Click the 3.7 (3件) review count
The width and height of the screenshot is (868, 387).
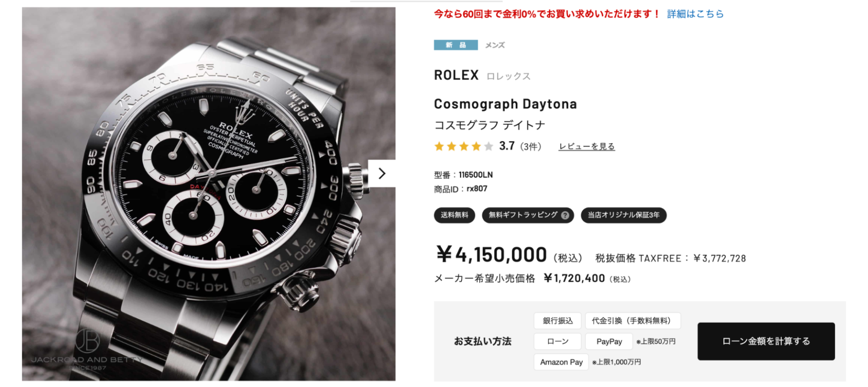(x=520, y=146)
